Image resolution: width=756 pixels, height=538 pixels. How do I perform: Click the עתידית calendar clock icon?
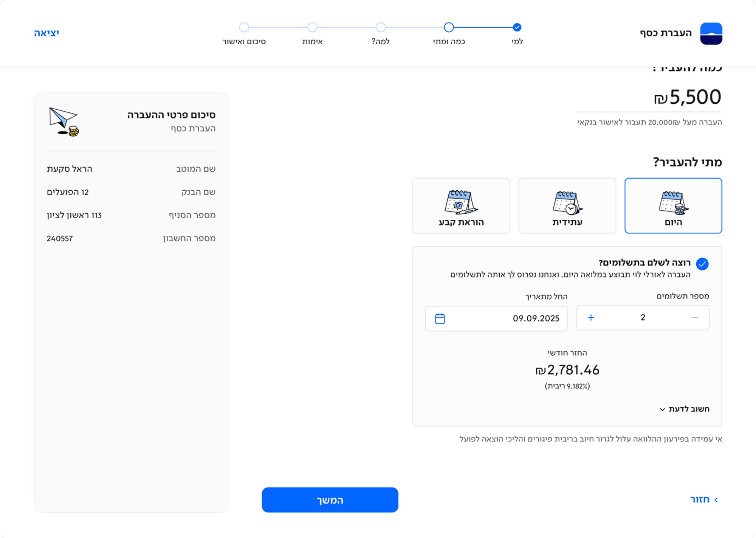point(567,202)
